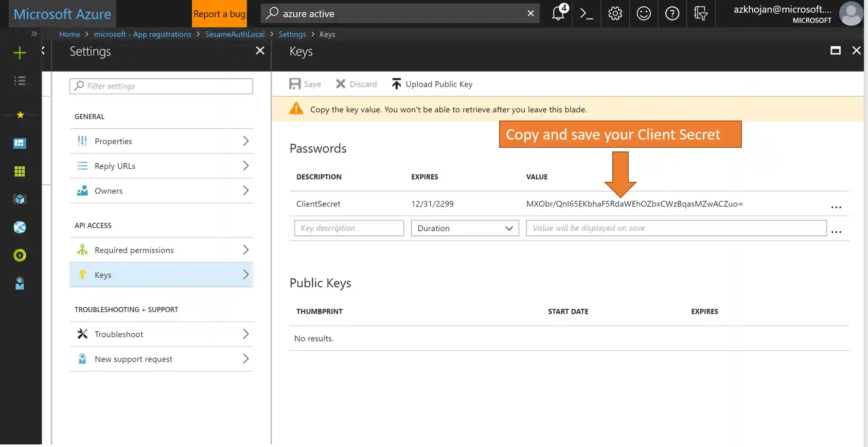This screenshot has height=447, width=868.
Task: Open resource groups cube icon
Action: (x=20, y=199)
